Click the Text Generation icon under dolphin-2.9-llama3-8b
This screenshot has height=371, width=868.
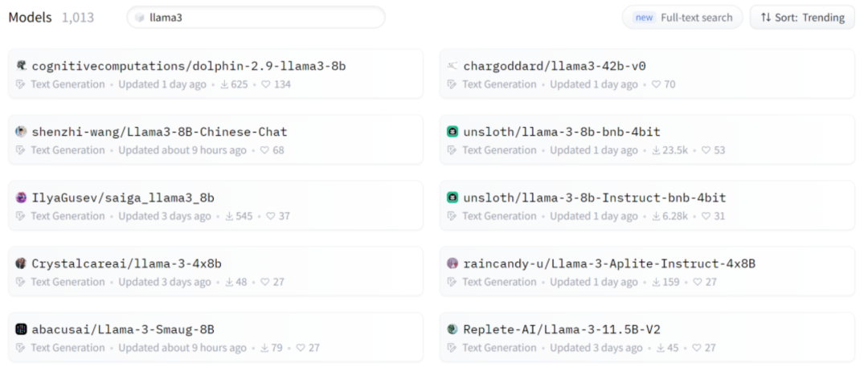[20, 84]
